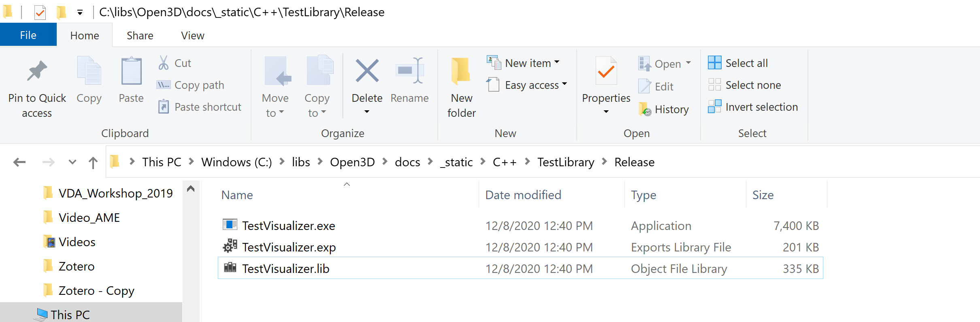Navigate to Open3D via breadcrumb link
The image size is (980, 322).
(x=352, y=162)
